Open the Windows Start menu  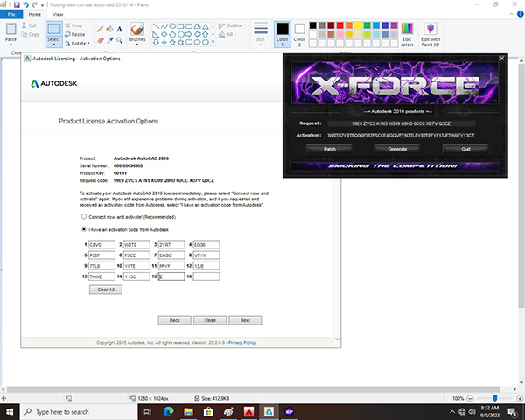[10, 412]
